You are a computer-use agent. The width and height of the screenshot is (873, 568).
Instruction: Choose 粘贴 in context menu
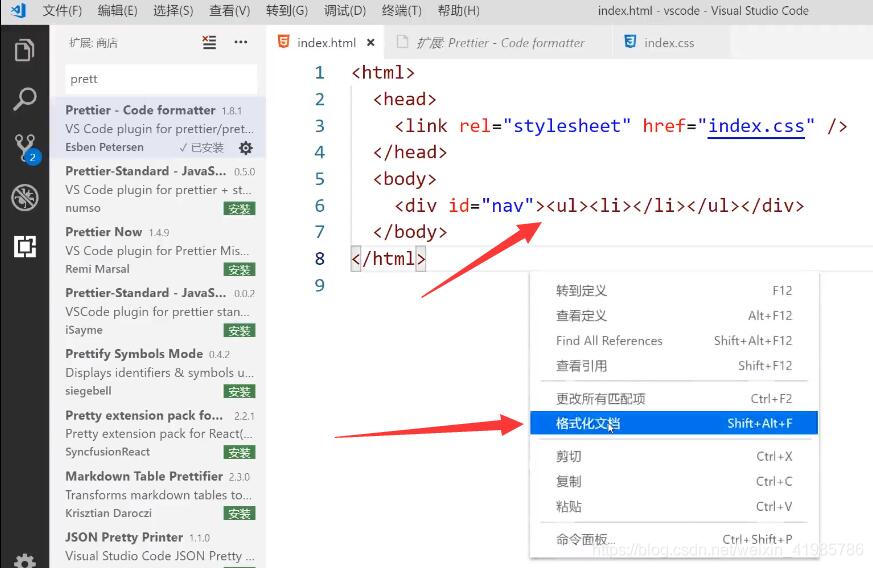(674, 507)
